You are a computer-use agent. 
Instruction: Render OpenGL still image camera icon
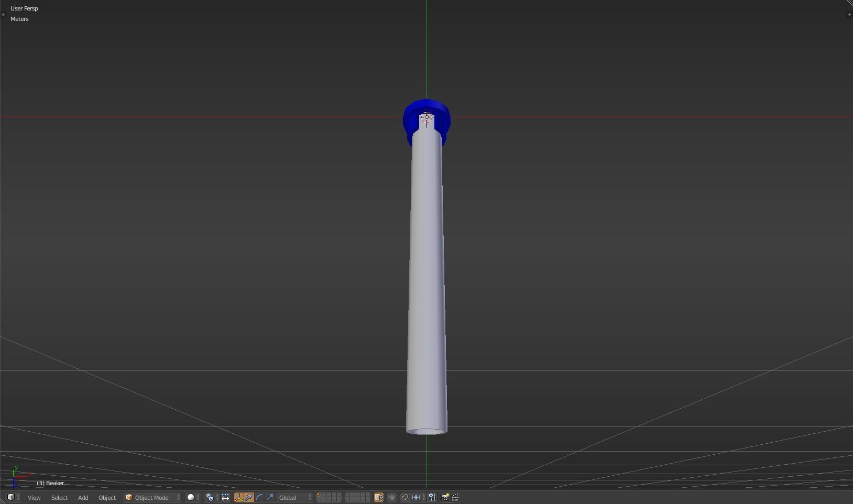point(445,497)
